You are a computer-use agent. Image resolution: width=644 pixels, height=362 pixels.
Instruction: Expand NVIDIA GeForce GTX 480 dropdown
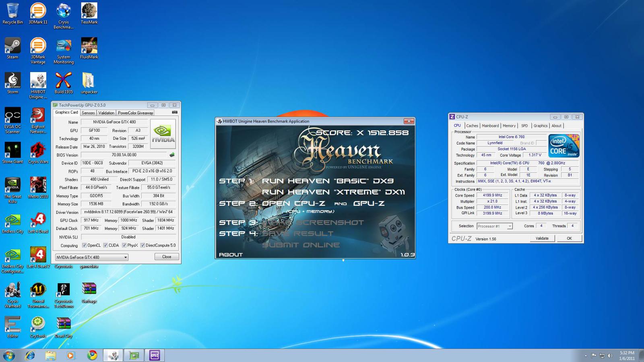click(x=91, y=257)
